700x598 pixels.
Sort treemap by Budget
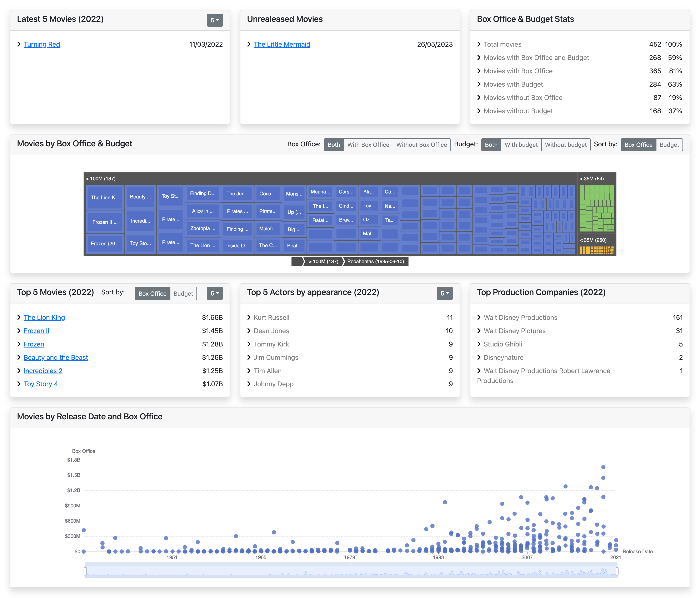pos(669,145)
